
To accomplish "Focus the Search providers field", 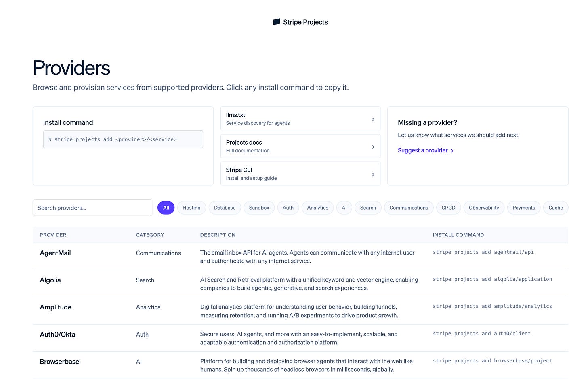I will click(92, 208).
